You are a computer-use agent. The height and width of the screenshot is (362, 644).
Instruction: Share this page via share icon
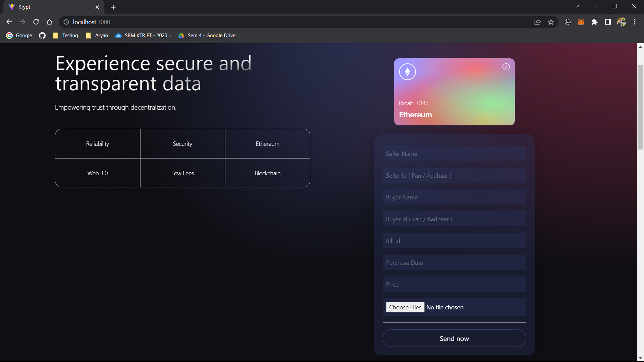(x=537, y=22)
